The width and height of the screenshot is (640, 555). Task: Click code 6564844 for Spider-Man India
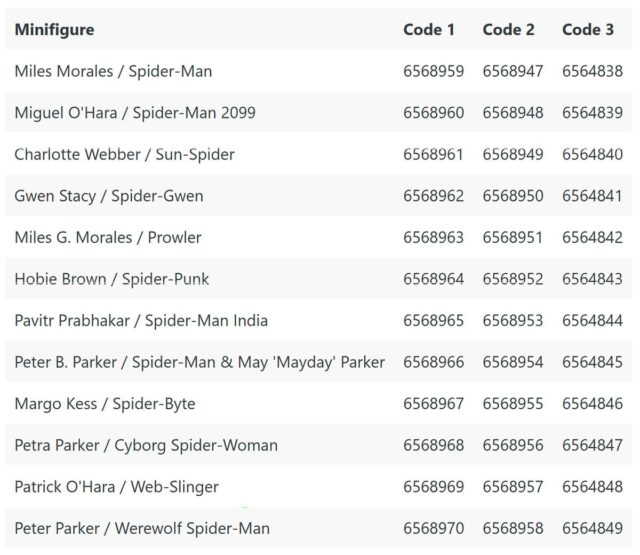click(x=592, y=321)
